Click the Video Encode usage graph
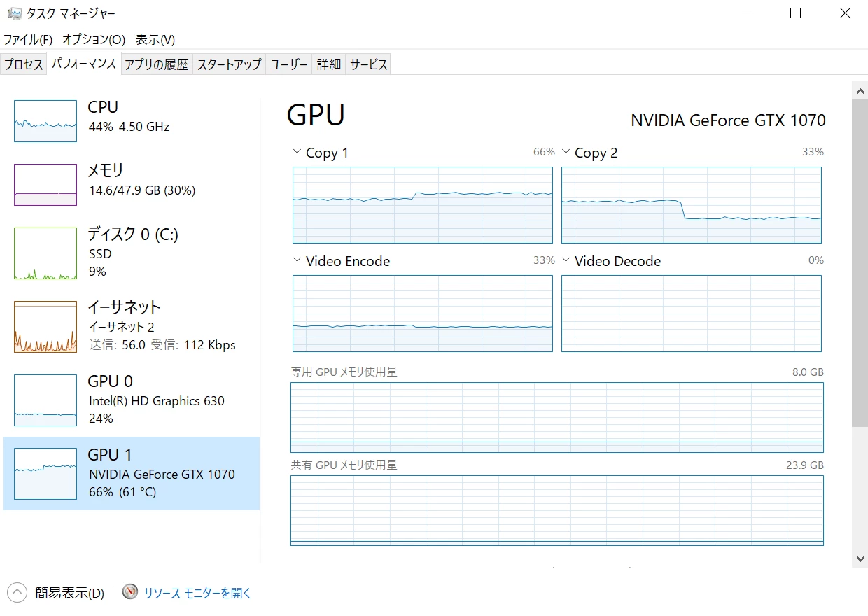Screen dimensions: 868x616 (x=423, y=314)
